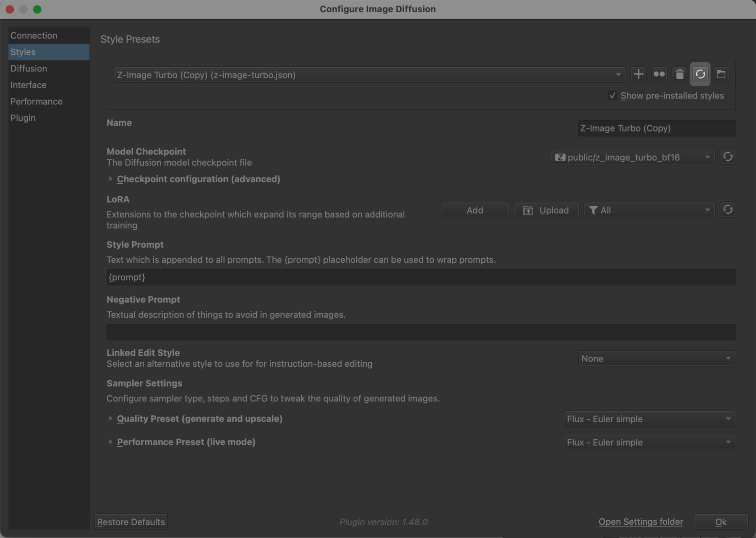The width and height of the screenshot is (756, 538).
Task: Refresh the LoRA list
Action: point(727,210)
